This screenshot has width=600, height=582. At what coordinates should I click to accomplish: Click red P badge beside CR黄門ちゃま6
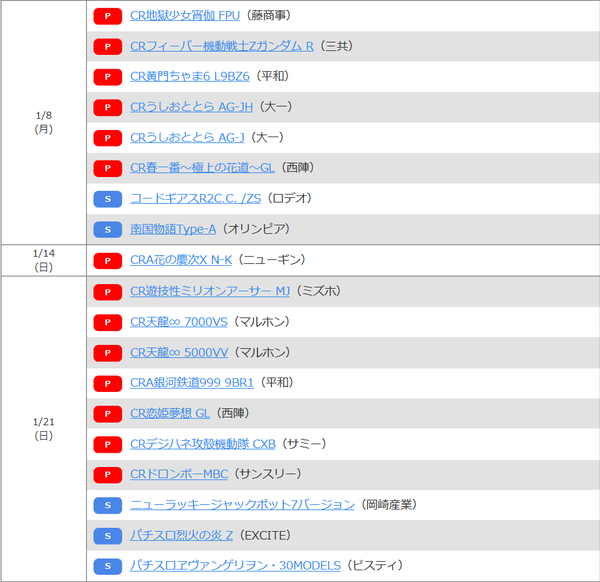coord(108,77)
